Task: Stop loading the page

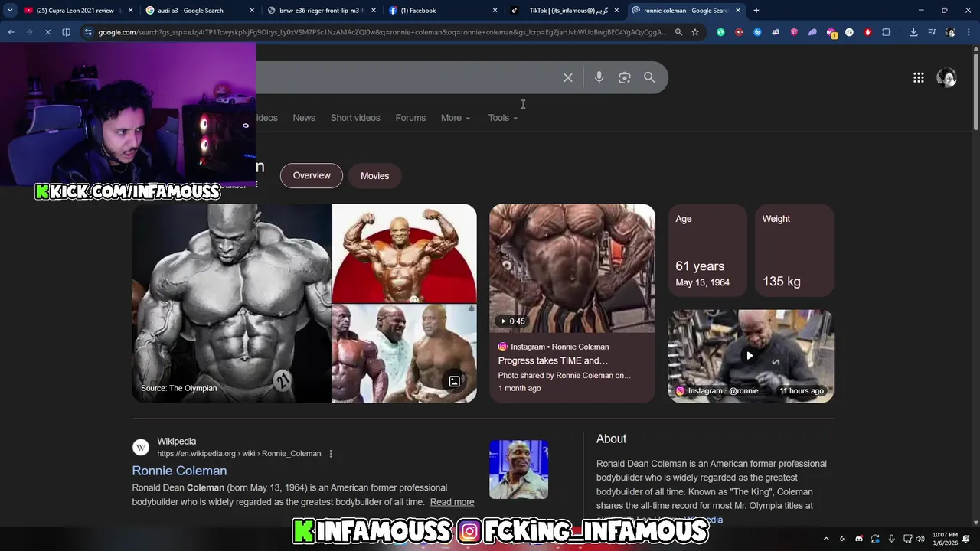Action: click(47, 32)
